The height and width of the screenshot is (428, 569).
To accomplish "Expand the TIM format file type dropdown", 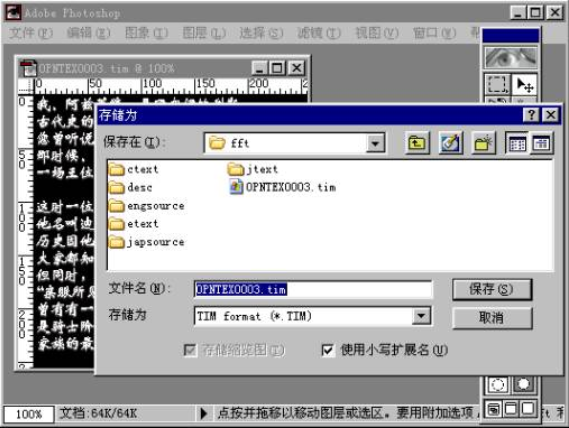I will click(x=421, y=316).
